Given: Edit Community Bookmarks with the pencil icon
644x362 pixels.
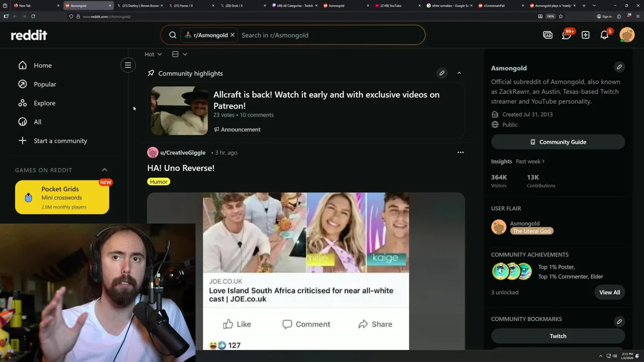Looking at the screenshot, I should click(619, 321).
